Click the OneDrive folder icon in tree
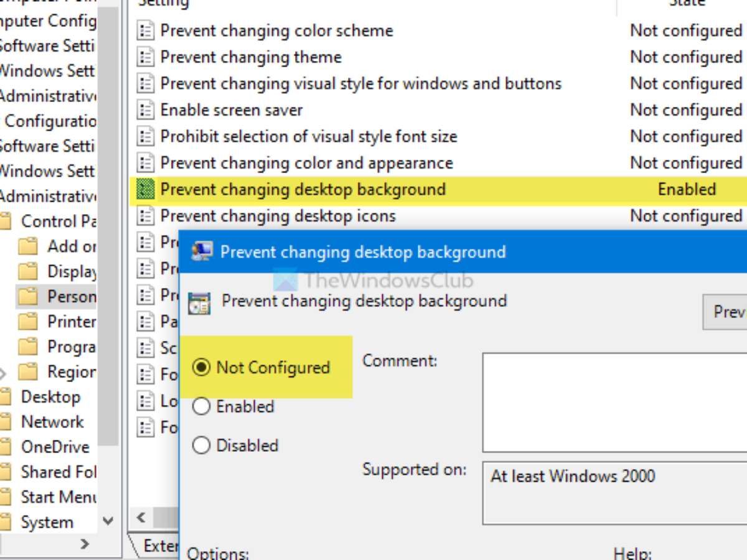 pyautogui.click(x=5, y=447)
